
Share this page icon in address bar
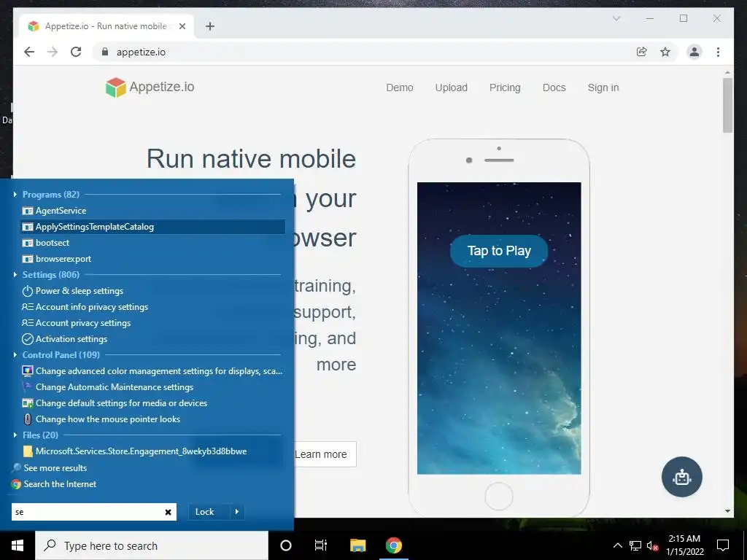coord(642,52)
